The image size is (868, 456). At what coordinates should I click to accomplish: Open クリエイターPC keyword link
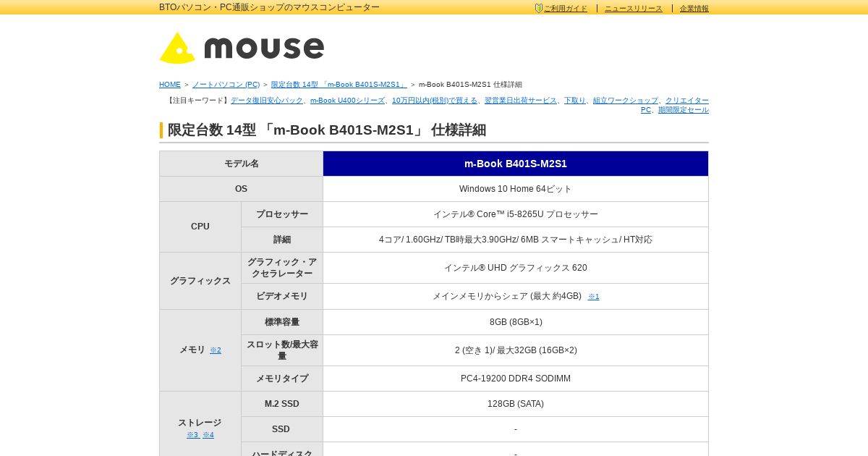[x=687, y=101]
